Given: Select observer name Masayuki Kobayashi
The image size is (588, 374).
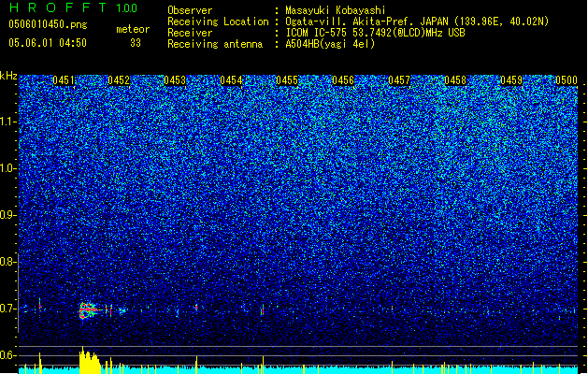Looking at the screenshot, I should (336, 10).
